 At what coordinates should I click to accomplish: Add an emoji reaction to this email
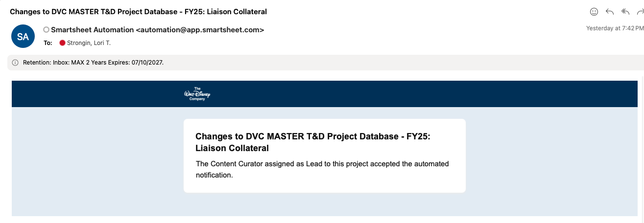(x=594, y=11)
